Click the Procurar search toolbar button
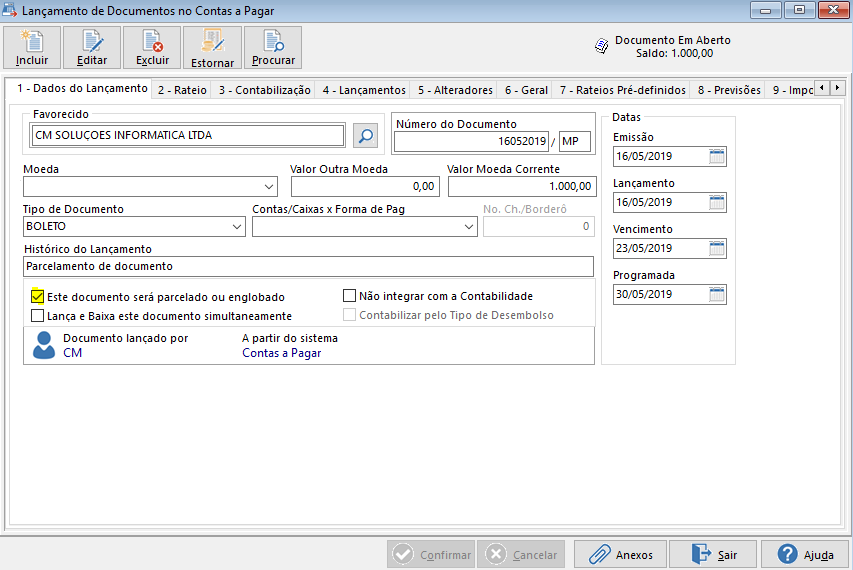Screen dimensions: 853x570 coord(273,48)
